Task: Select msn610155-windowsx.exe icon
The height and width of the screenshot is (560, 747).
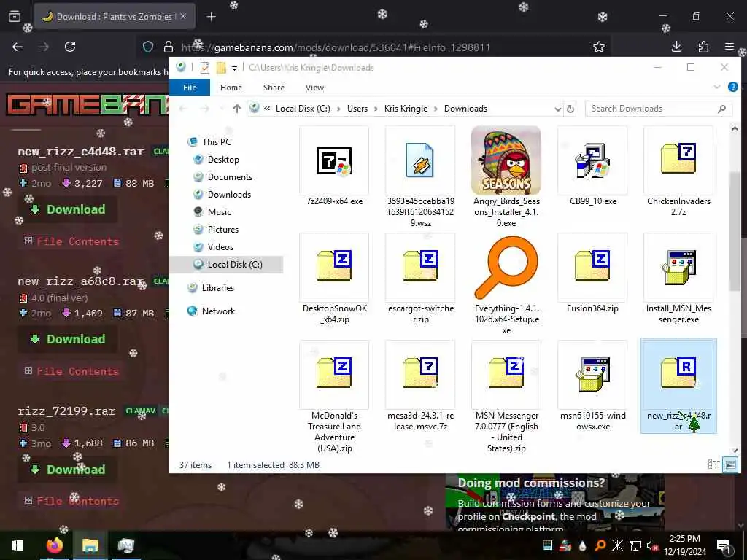Action: [x=592, y=375]
